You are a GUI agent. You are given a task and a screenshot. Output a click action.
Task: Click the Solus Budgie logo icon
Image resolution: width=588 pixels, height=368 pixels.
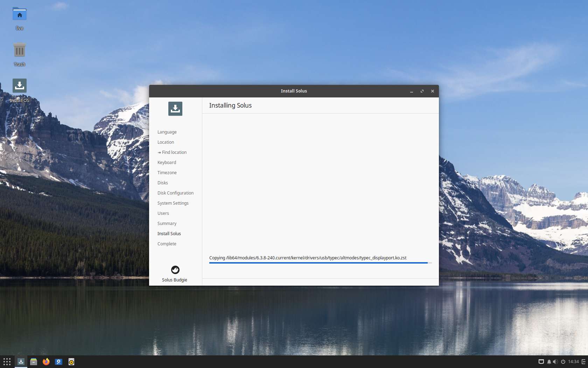click(x=175, y=270)
